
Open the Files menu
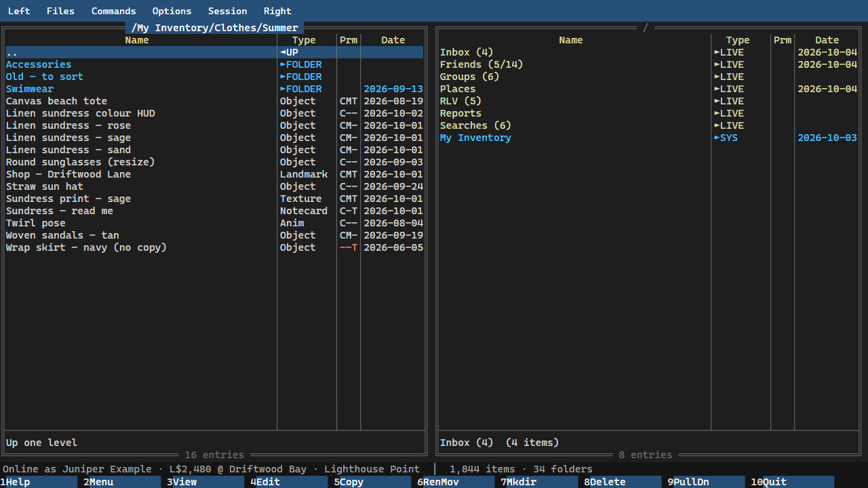60,11
